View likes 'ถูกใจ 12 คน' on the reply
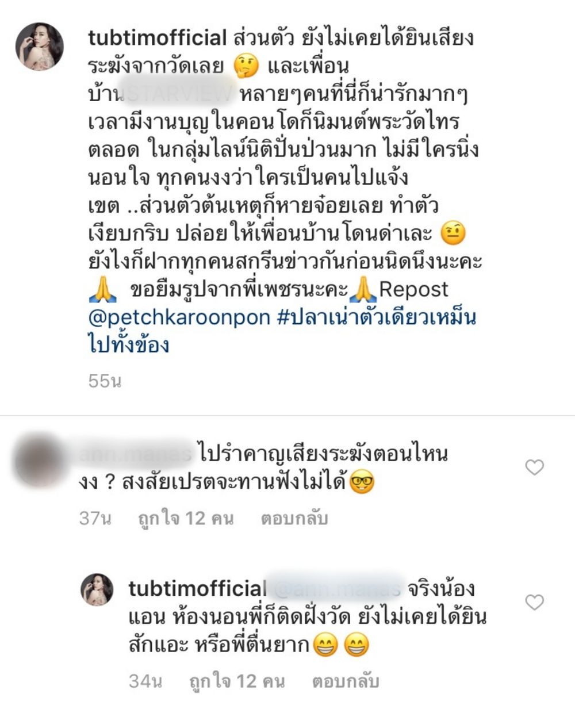The height and width of the screenshot is (728, 575). pos(237,681)
